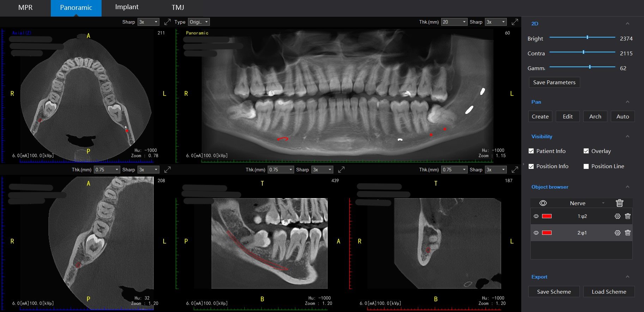Delete nerve 2:φ1 using its trash icon
644x312 pixels.
pyautogui.click(x=628, y=233)
